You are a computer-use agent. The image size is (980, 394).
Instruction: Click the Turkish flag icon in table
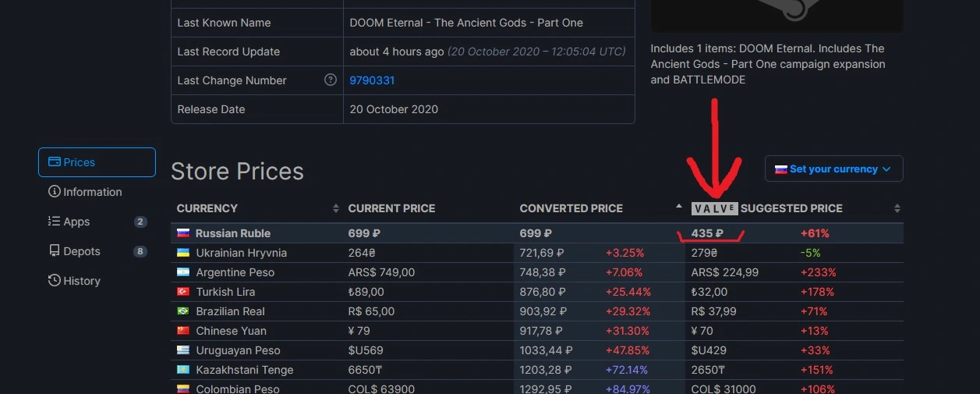[x=183, y=292]
